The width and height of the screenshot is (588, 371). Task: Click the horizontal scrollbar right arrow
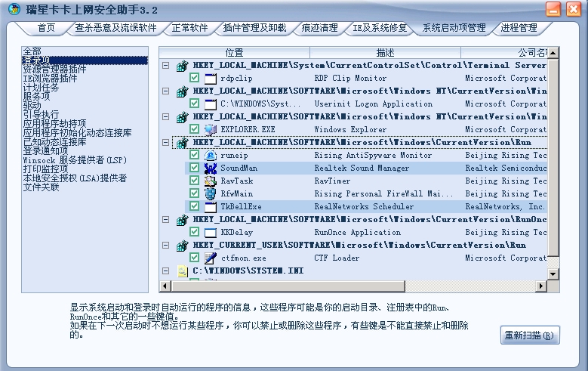click(540, 286)
